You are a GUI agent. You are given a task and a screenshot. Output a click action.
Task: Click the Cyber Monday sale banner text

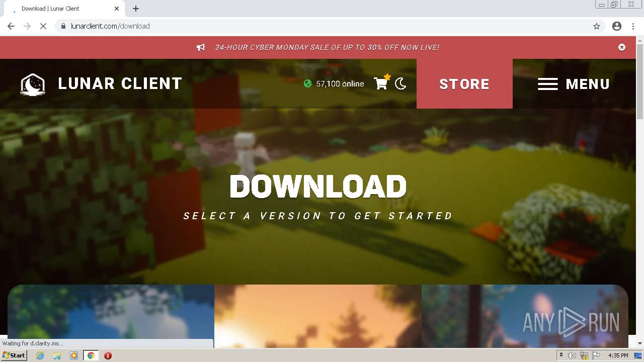click(327, 47)
